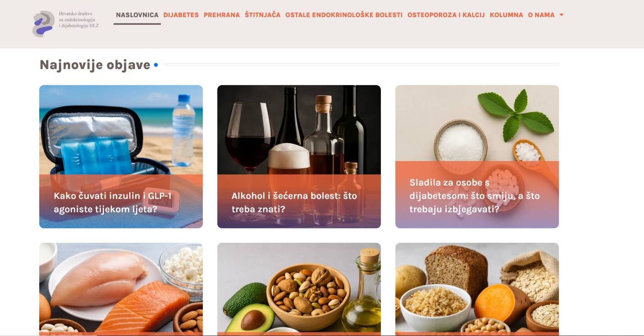Read 'Alkohol i šećerna bolest' article title
The image size is (644, 336).
pyautogui.click(x=294, y=202)
